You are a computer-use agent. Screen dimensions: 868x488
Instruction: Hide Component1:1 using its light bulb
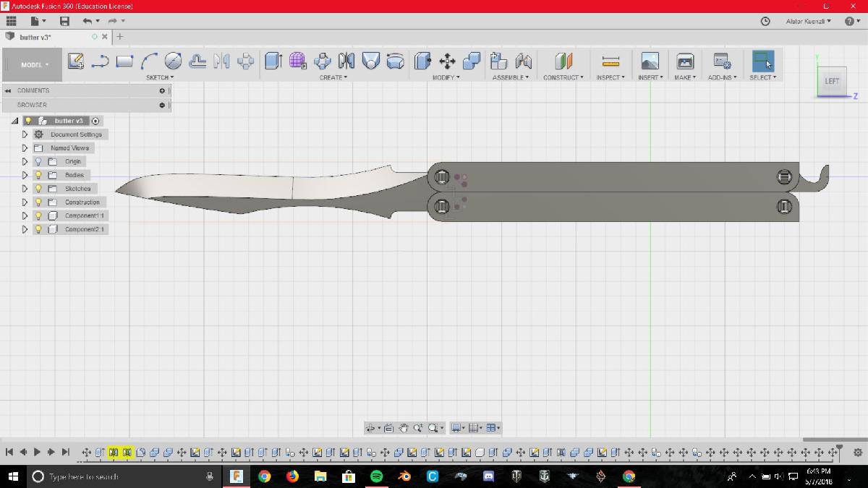point(38,215)
